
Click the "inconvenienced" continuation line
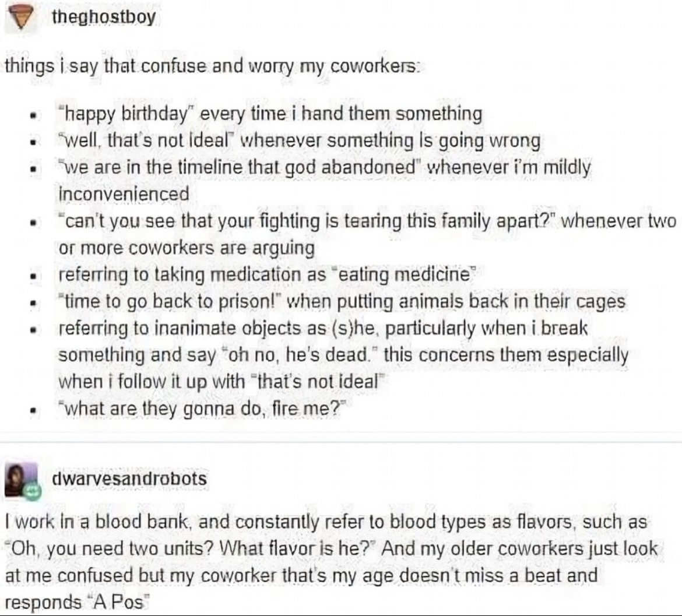click(124, 194)
